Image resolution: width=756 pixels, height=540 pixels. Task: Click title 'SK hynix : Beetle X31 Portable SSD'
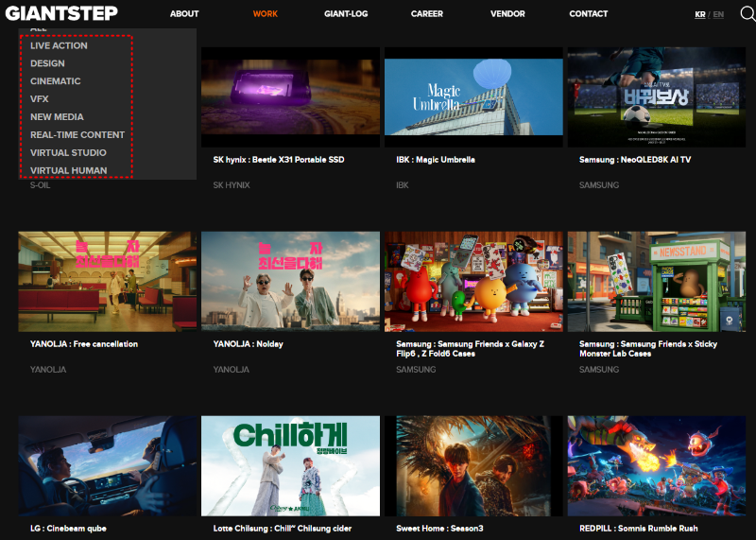(279, 160)
